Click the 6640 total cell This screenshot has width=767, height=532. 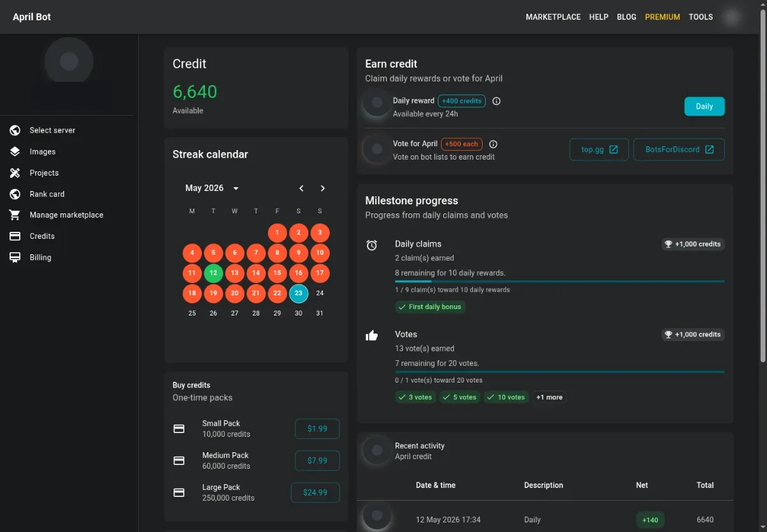pyautogui.click(x=705, y=520)
